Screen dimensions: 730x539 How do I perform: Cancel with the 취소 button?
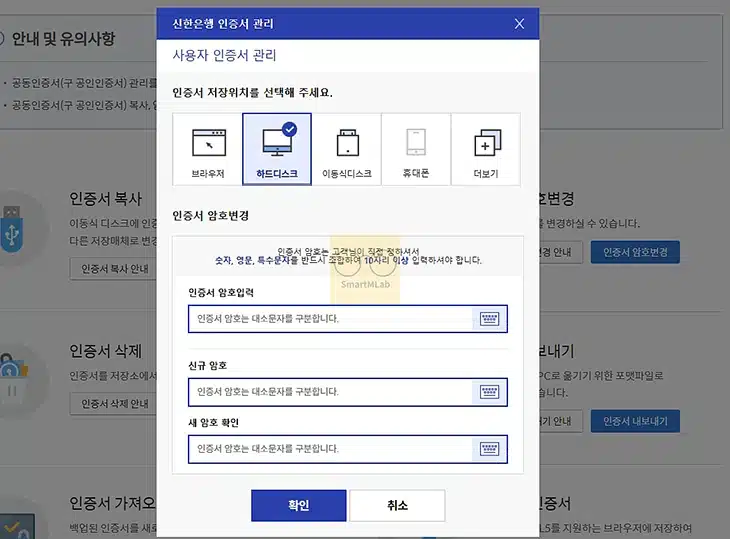click(x=397, y=505)
